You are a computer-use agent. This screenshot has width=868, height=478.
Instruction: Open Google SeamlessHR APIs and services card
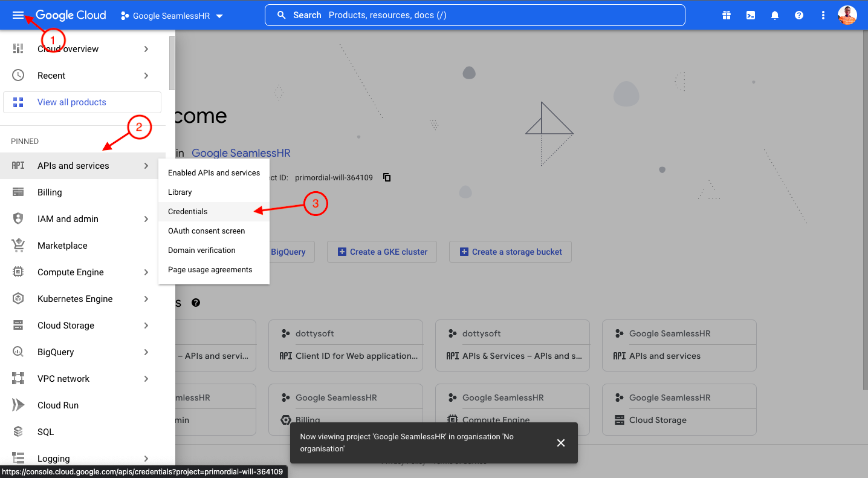pos(679,345)
